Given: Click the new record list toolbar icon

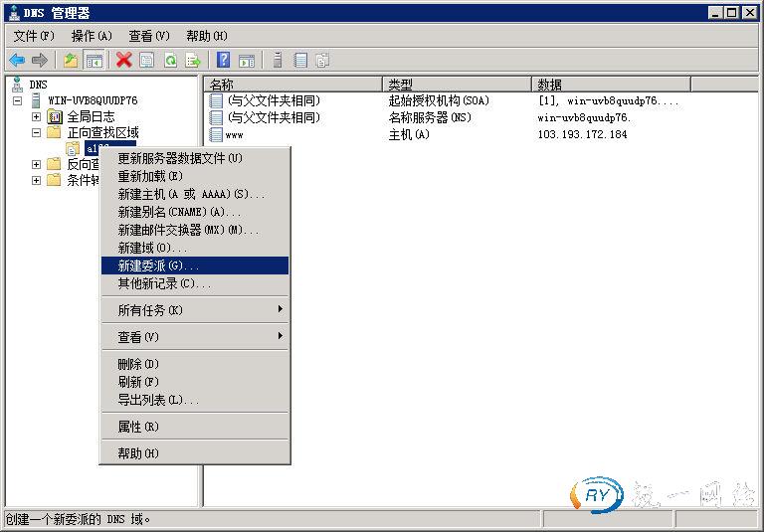Looking at the screenshot, I should pos(300,61).
